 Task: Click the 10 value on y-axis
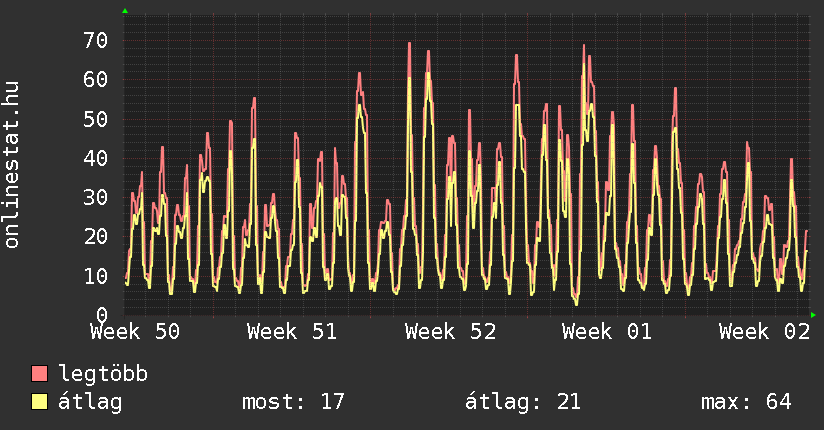(x=95, y=276)
